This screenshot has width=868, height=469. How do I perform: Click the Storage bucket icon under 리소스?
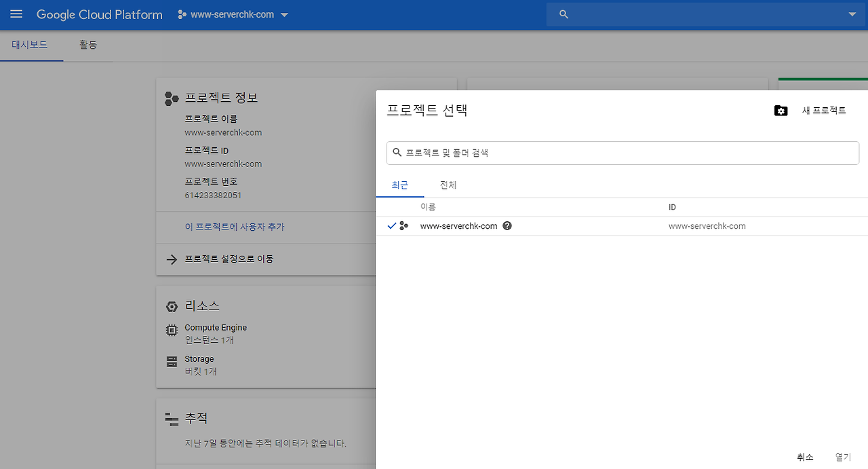pyautogui.click(x=172, y=361)
